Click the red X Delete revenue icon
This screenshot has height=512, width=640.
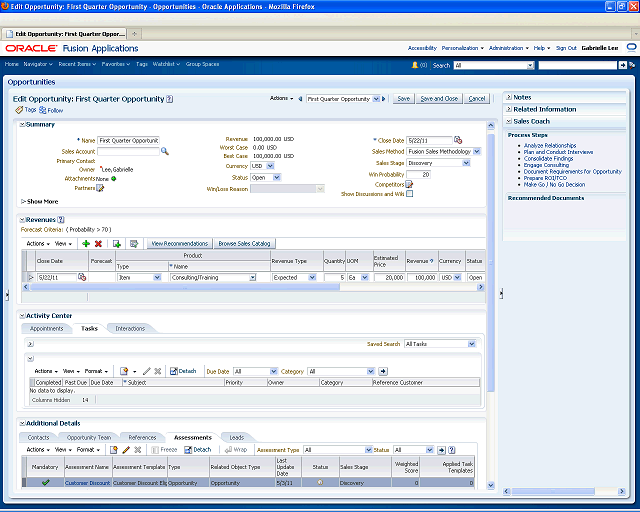[98, 244]
